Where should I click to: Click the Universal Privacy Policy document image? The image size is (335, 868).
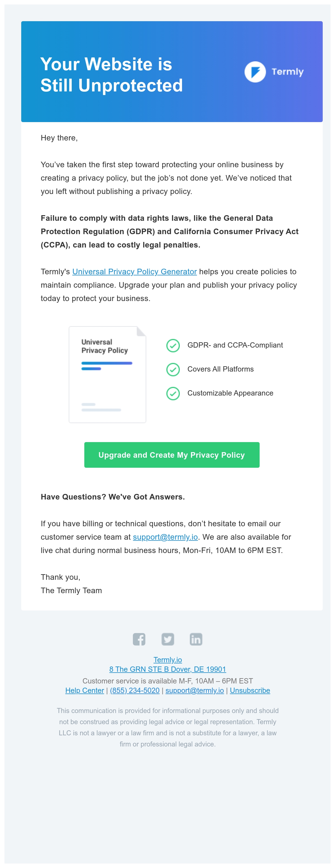[x=107, y=374]
